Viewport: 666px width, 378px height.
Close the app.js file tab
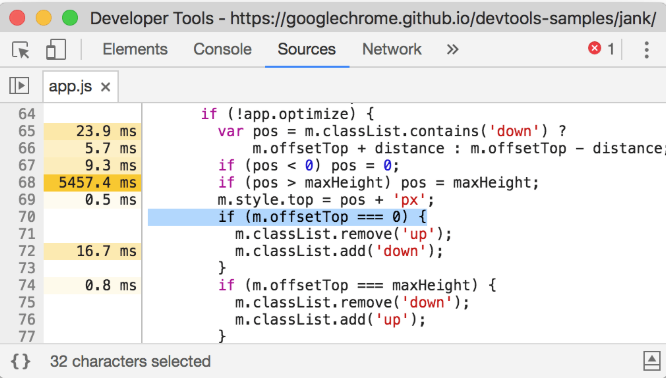pyautogui.click(x=105, y=87)
